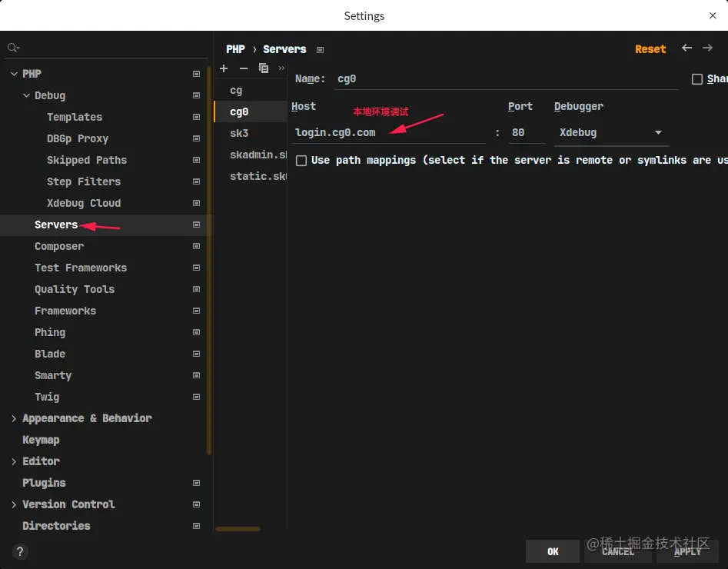Click project icon on Directories row
Image resolution: width=728 pixels, height=569 pixels.
(x=196, y=526)
